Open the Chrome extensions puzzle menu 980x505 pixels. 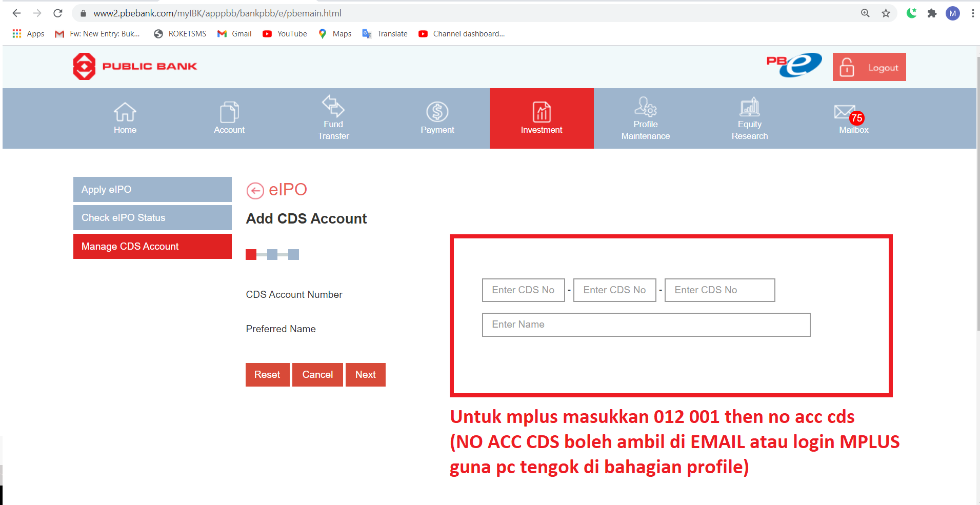(932, 13)
